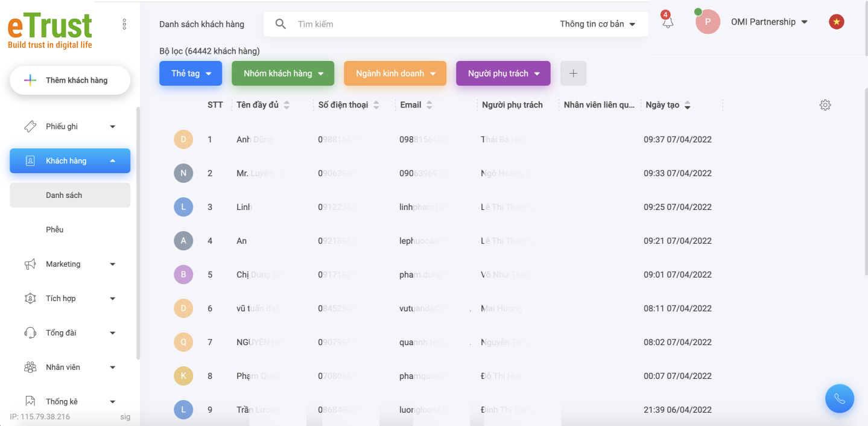Open the Ngành kinh doanh filter
Image resolution: width=868 pixels, height=426 pixels.
394,74
